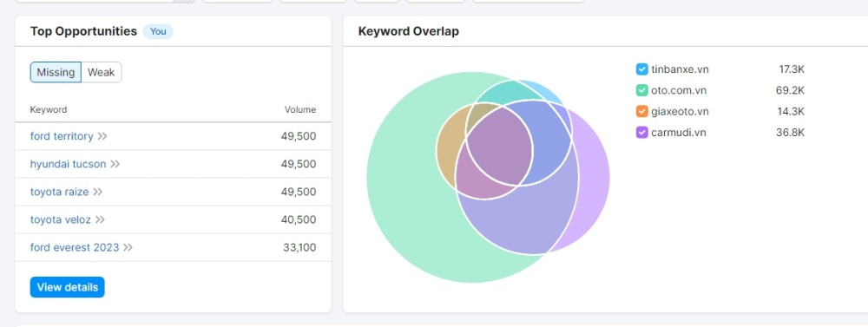Open the ford territory keyword link
The width and height of the screenshot is (868, 327).
pyautogui.click(x=62, y=136)
